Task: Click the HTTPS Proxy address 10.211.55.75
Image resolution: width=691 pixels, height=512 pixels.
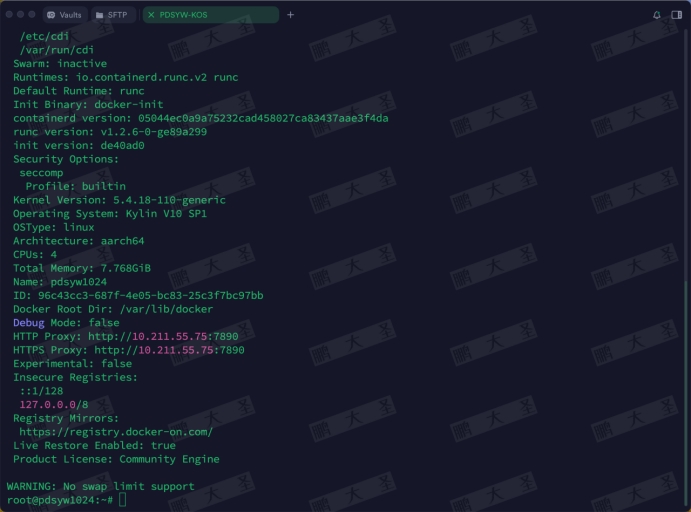Action: pos(176,350)
